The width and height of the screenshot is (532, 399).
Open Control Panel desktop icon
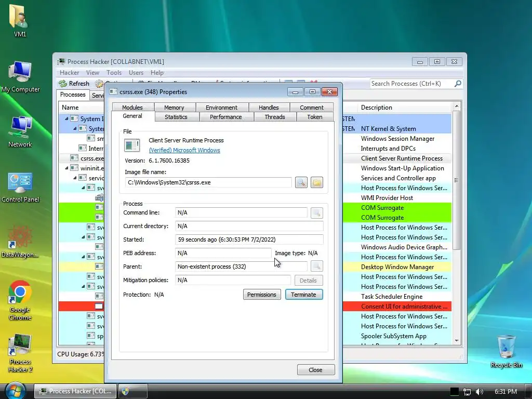coord(20,187)
